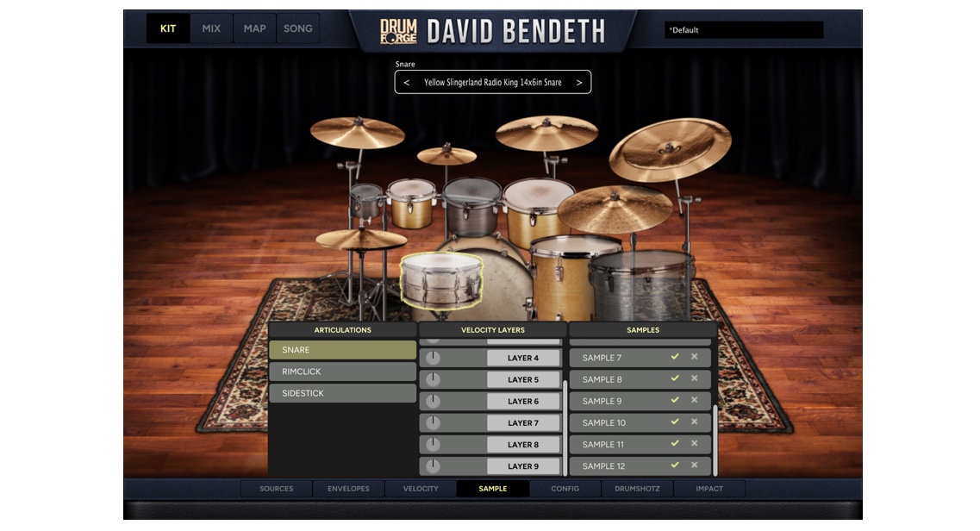Advance to next snare with right arrow
The image size is (980, 531).
click(x=579, y=82)
